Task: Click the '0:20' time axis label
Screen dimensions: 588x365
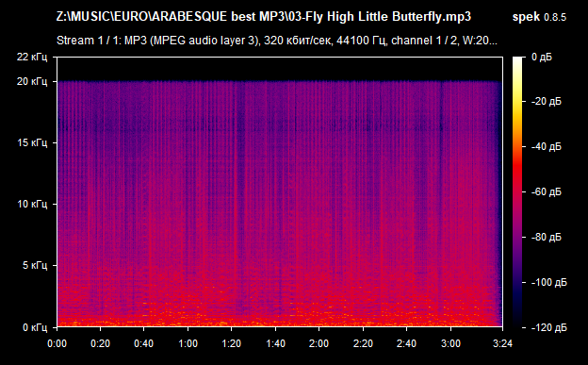Action: (100, 343)
